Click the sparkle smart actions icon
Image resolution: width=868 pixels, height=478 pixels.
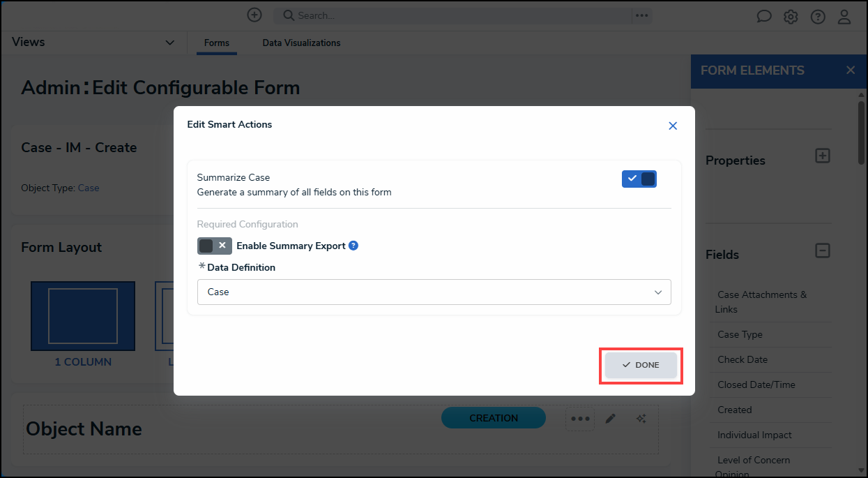[x=641, y=419]
